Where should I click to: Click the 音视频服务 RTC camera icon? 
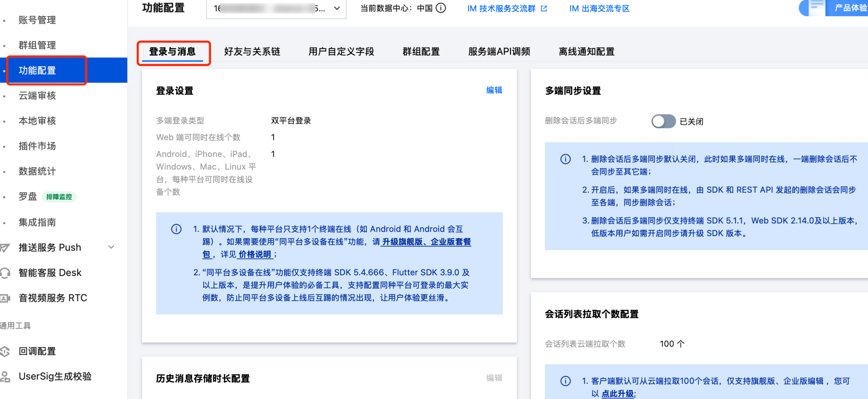(x=5, y=298)
